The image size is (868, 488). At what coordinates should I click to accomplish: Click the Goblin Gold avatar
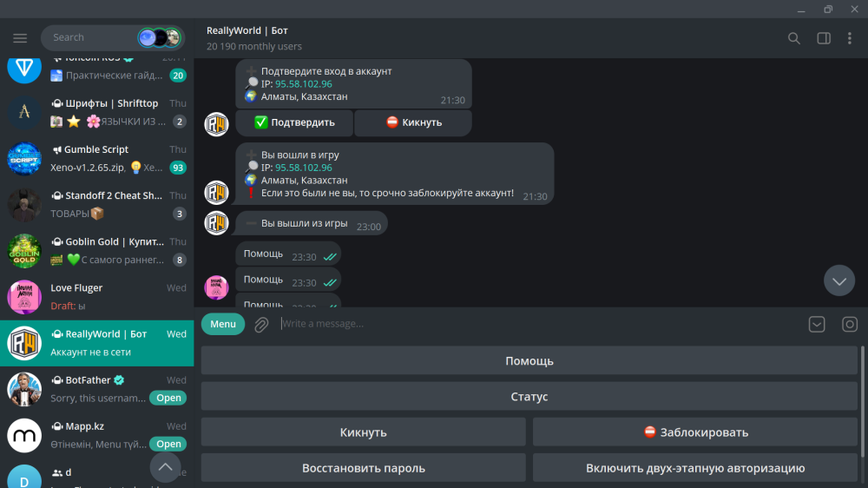(24, 251)
